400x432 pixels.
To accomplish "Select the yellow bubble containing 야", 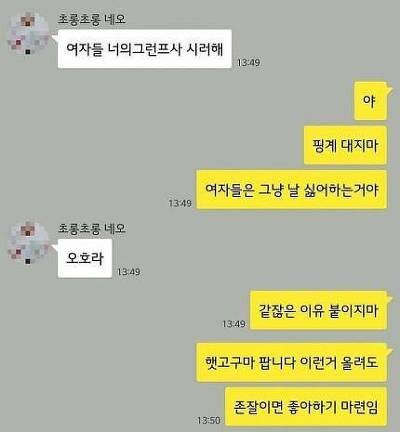I will click(x=370, y=101).
